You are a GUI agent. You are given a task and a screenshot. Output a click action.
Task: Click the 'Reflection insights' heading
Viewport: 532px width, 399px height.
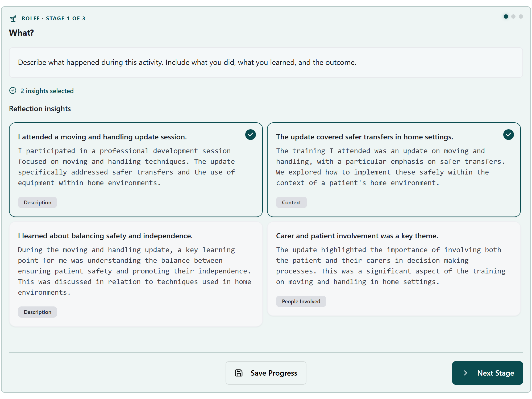(40, 109)
